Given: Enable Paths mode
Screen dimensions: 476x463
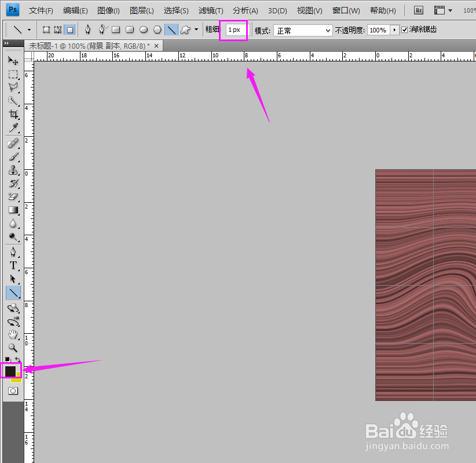Looking at the screenshot, I should [58, 30].
